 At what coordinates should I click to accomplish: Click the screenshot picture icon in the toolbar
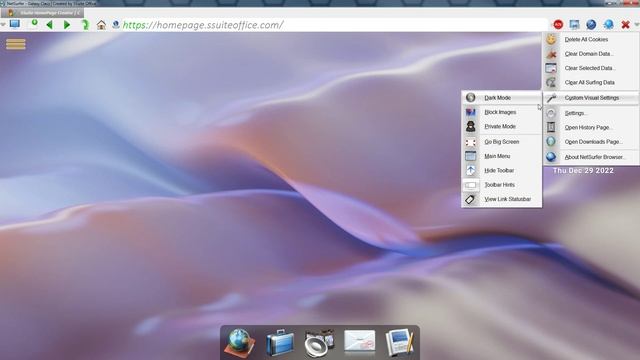point(574,24)
